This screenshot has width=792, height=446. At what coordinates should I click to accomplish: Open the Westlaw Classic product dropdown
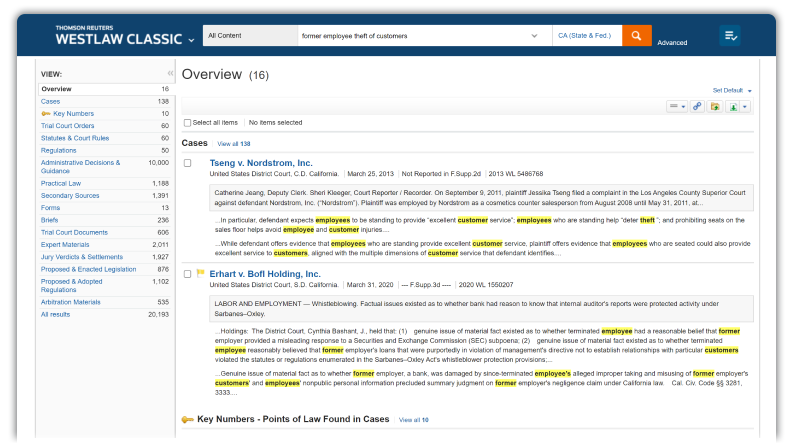pos(191,41)
